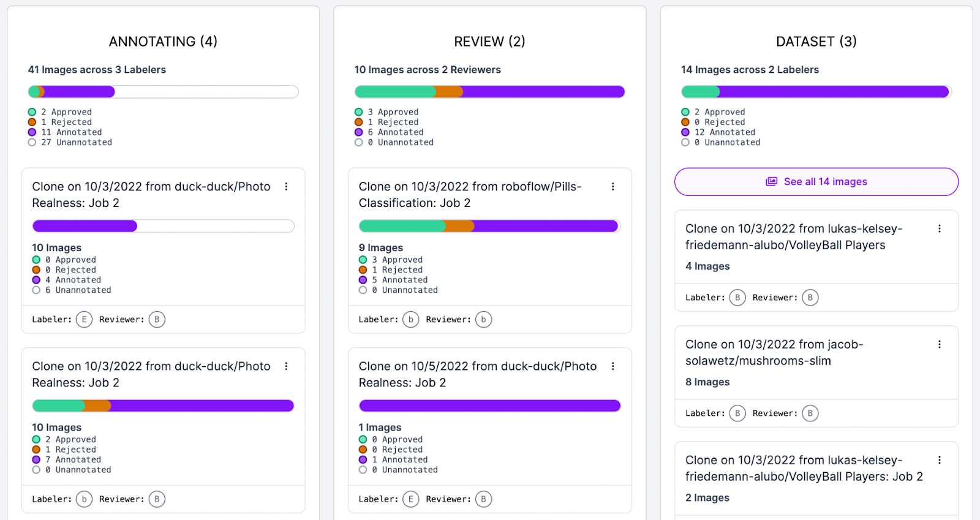Open the VolleyBall Players: Job 2 card title
The image size is (980, 520).
pos(804,469)
